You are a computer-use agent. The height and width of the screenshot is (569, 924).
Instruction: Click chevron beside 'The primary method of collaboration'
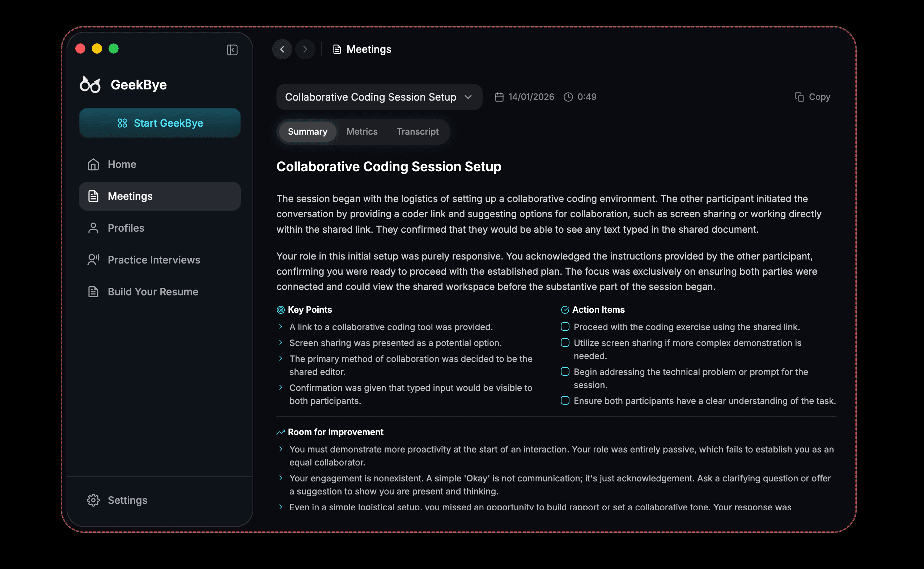[280, 358]
